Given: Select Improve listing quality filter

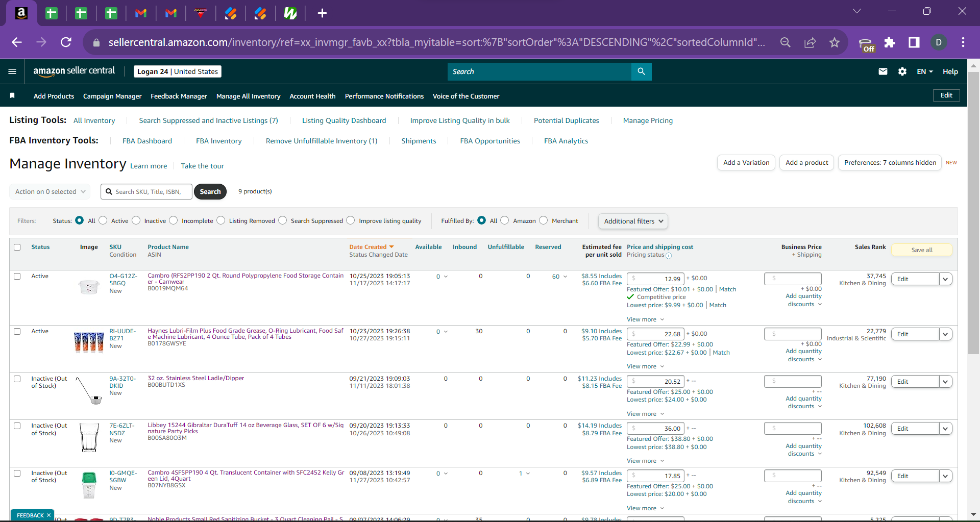Looking at the screenshot, I should pos(351,220).
